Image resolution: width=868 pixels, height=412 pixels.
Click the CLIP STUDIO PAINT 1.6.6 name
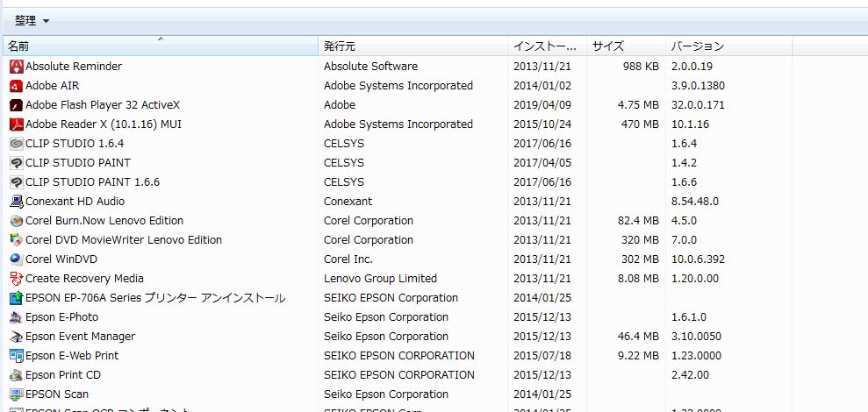point(92,182)
